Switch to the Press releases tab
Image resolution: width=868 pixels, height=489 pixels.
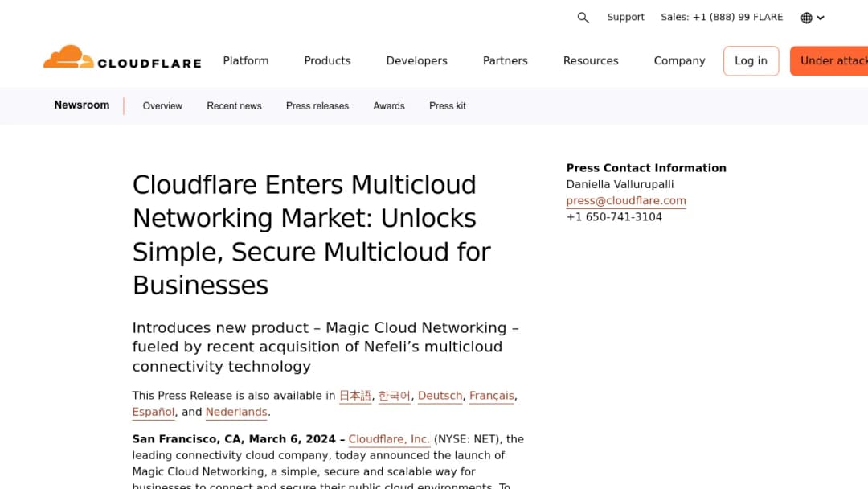317,106
